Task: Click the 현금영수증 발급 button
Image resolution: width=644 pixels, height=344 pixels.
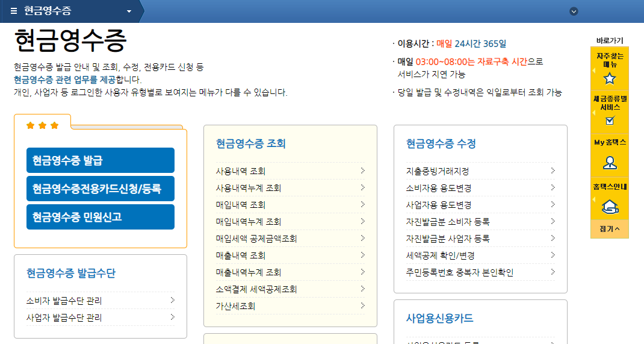Action: pyautogui.click(x=101, y=160)
